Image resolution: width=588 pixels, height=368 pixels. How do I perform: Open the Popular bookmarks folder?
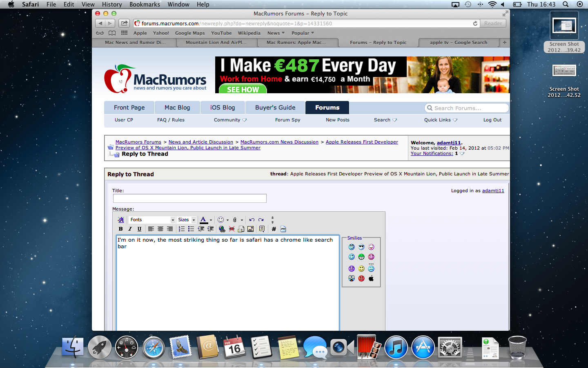[303, 33]
